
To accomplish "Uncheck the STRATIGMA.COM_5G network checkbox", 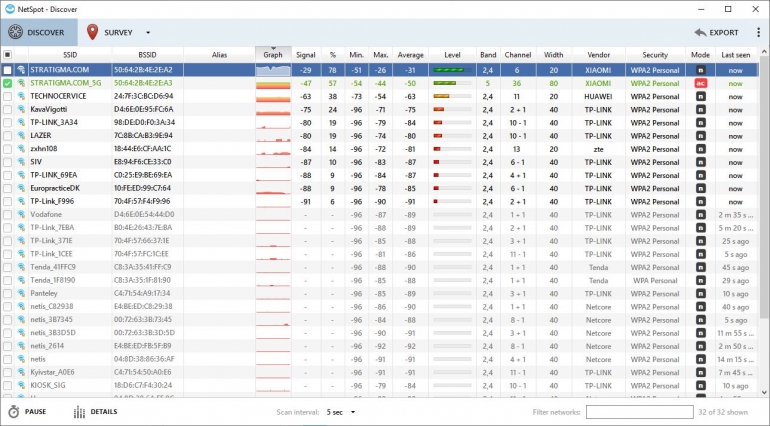I will 7,84.
